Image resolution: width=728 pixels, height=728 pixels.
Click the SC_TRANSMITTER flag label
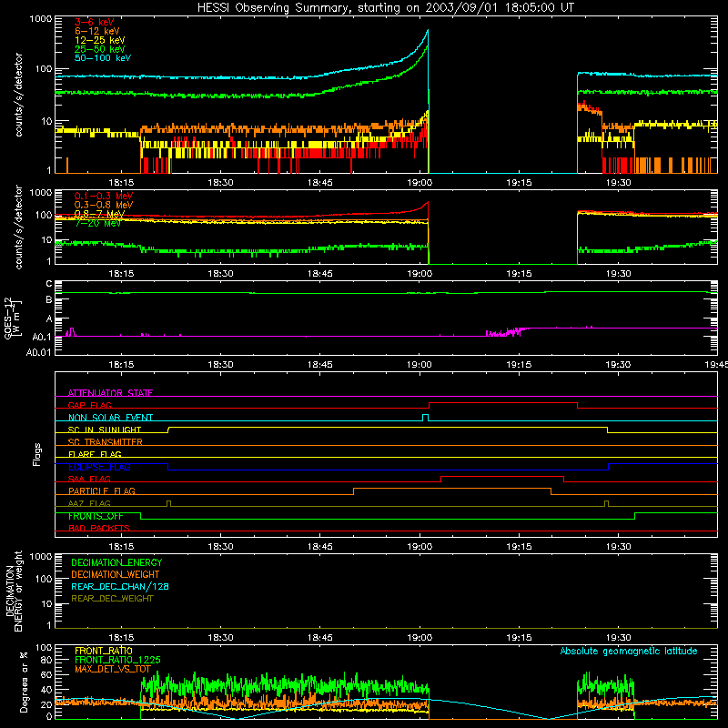point(105,442)
